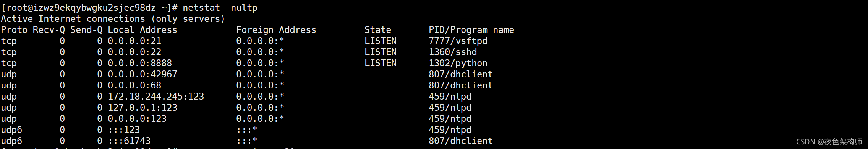
Task: Click the 807/dhclient entry for port 68
Action: point(461,85)
